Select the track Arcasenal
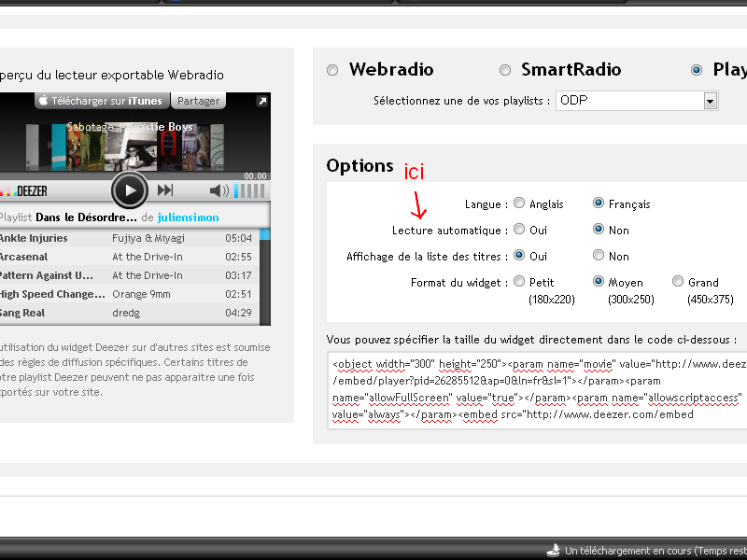The height and width of the screenshot is (560, 747). [23, 257]
